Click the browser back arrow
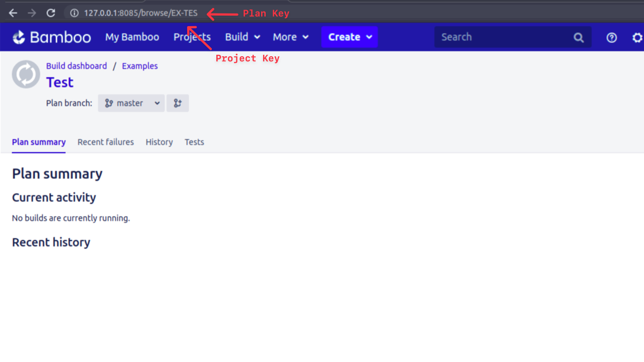 tap(13, 13)
